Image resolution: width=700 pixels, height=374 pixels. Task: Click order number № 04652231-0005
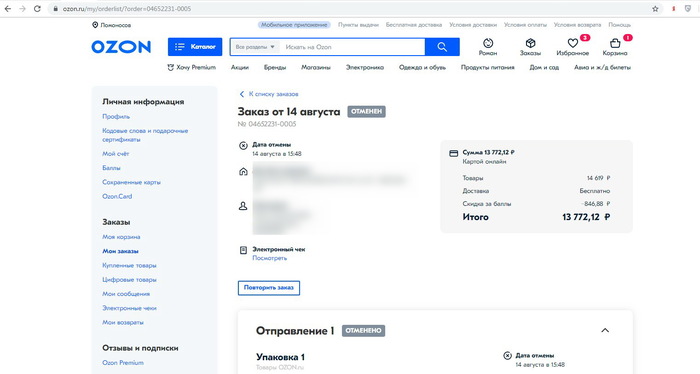point(267,124)
